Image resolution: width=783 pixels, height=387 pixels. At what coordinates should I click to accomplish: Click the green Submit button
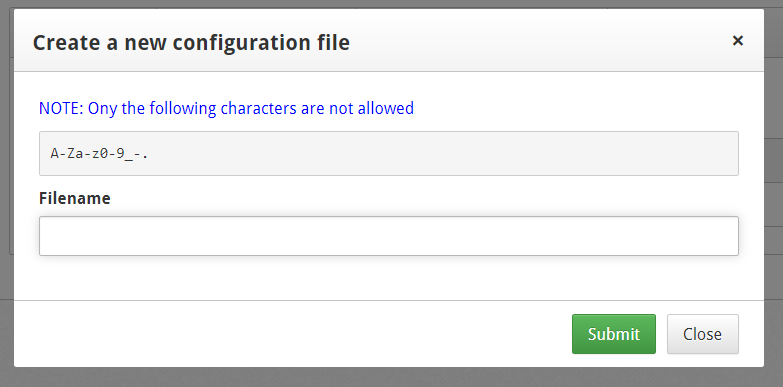614,334
